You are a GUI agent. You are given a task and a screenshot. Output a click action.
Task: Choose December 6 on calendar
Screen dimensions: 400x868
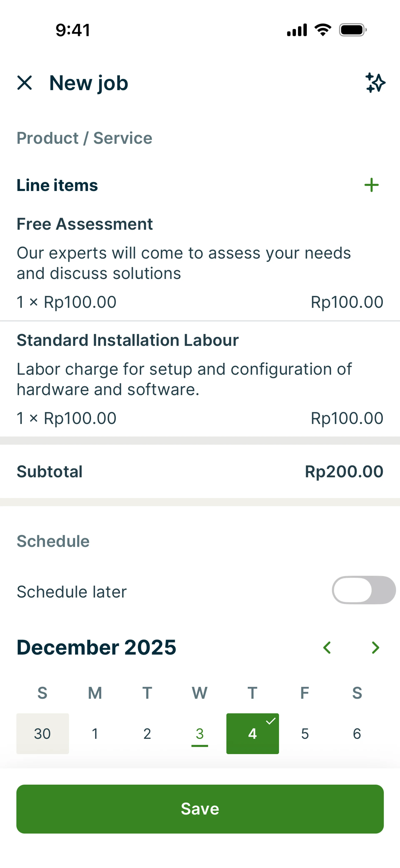[x=357, y=733]
